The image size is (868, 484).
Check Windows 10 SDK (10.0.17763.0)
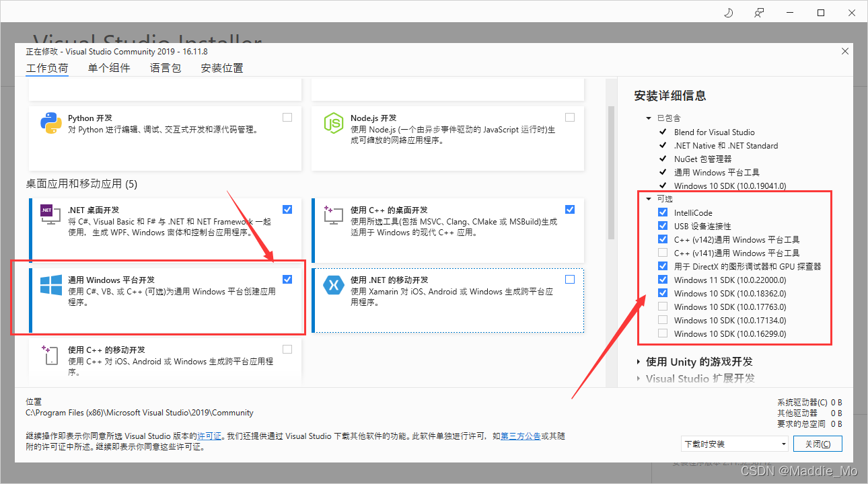[x=663, y=307]
